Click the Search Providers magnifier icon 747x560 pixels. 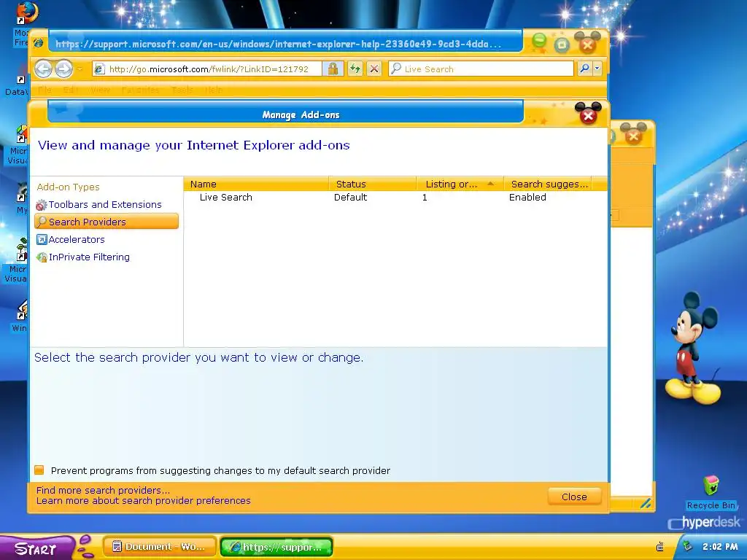42,222
